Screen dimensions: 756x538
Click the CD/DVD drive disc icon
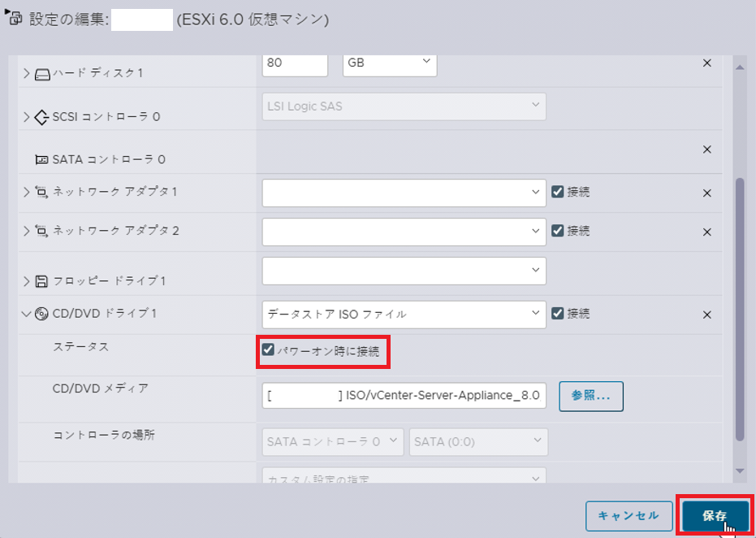click(x=41, y=315)
